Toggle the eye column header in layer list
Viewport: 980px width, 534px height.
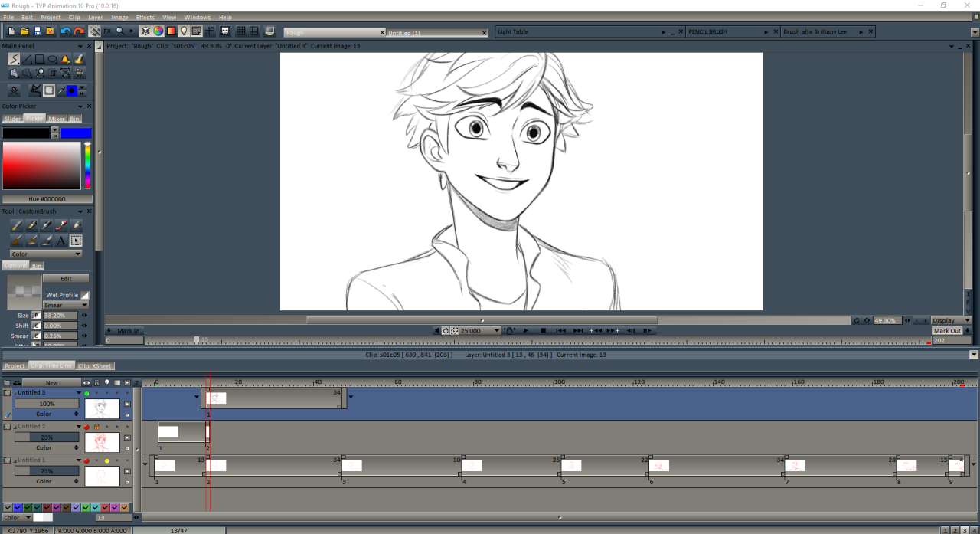(x=87, y=382)
